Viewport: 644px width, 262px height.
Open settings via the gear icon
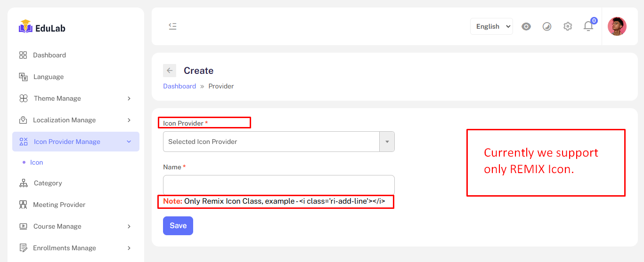click(x=568, y=26)
